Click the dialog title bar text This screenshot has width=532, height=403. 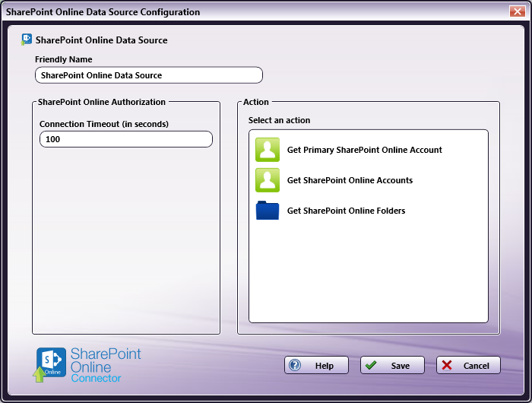pyautogui.click(x=103, y=12)
